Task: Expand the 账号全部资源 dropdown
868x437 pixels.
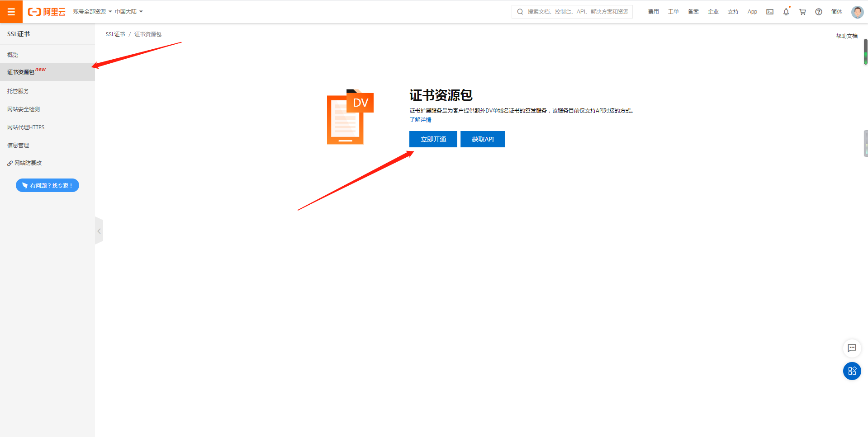Action: point(92,12)
